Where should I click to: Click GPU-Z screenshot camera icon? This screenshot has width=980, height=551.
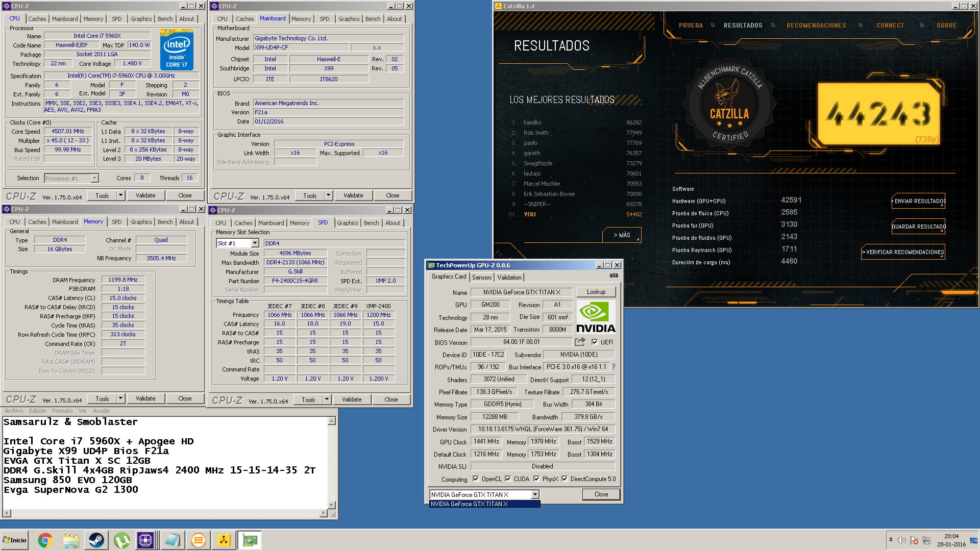point(614,275)
